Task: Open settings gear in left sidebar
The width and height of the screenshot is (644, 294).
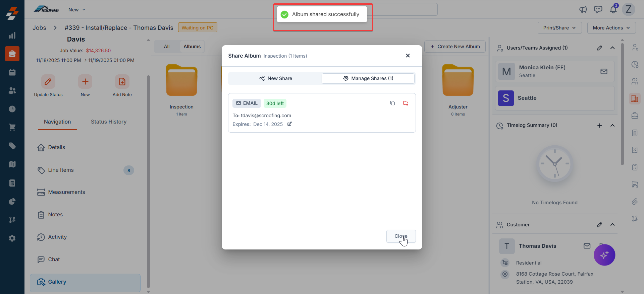Action: pos(12,238)
